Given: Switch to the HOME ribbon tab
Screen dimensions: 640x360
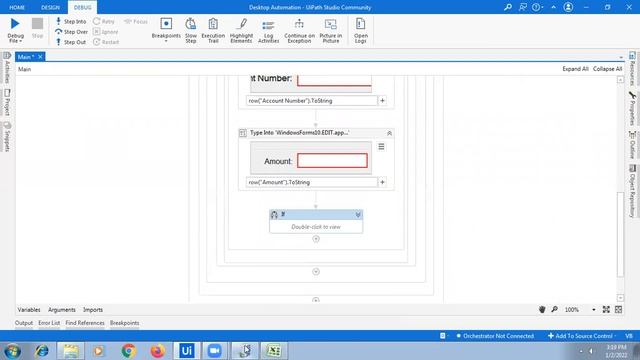Looking at the screenshot, I should (x=17, y=7).
